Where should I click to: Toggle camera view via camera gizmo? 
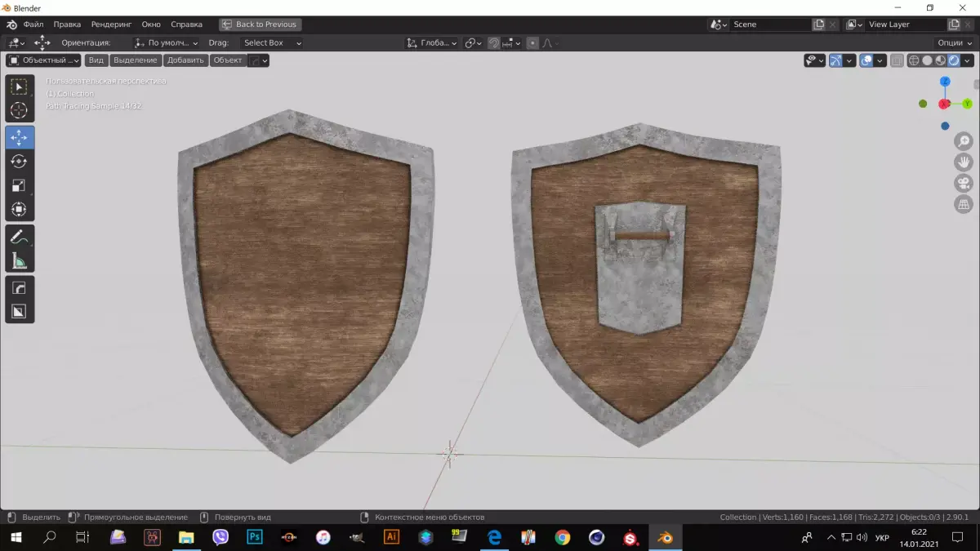tap(963, 183)
